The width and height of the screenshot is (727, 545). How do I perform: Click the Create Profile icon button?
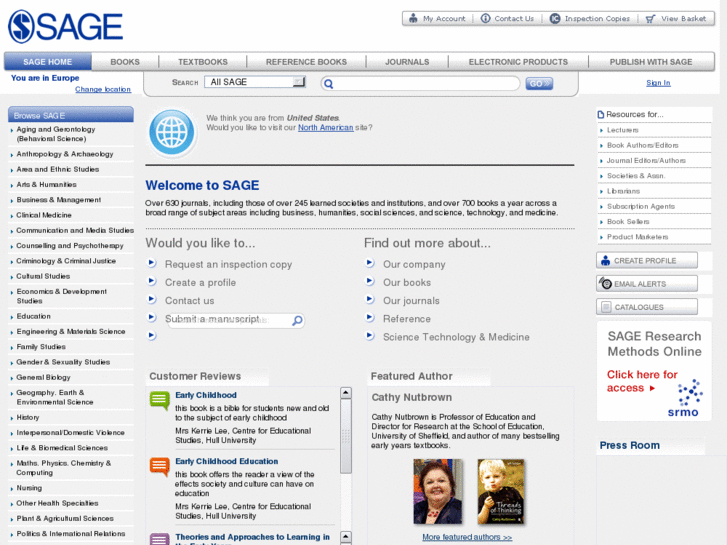(x=647, y=260)
